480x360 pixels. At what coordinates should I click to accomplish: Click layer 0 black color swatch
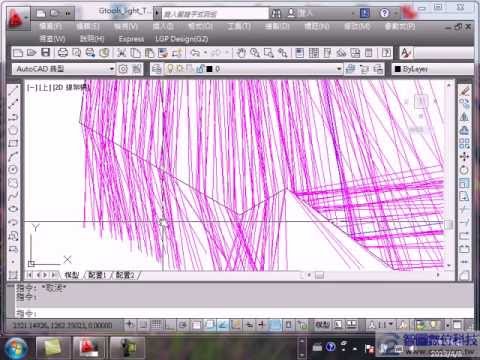[x=209, y=69]
